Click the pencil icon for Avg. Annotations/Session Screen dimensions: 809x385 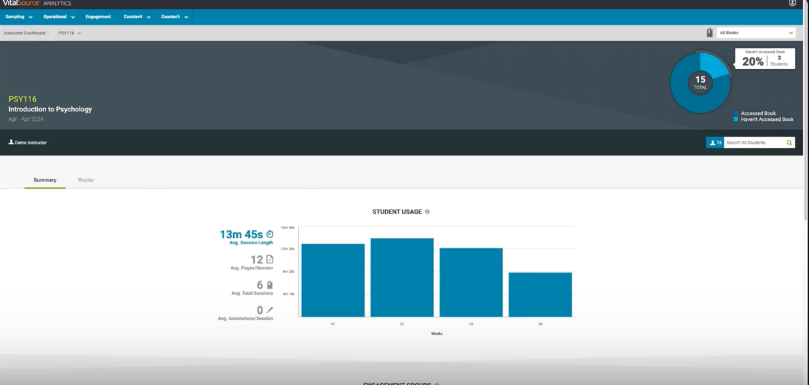(x=269, y=310)
